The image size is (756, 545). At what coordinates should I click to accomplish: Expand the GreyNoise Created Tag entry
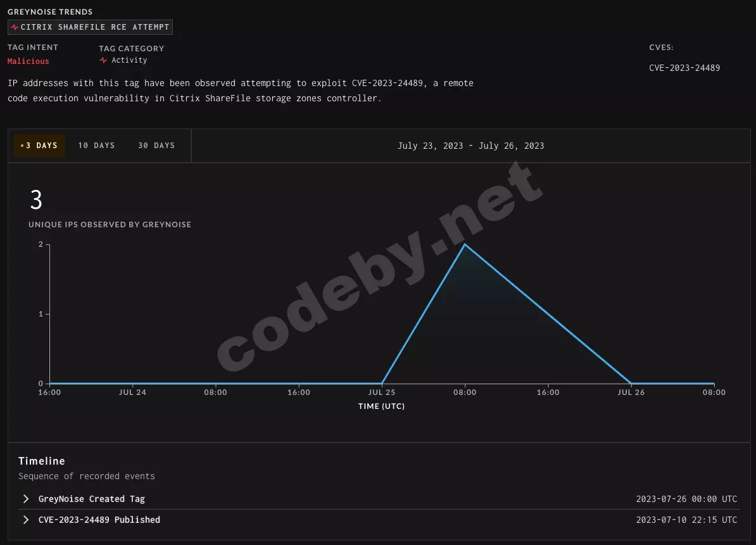tap(26, 499)
